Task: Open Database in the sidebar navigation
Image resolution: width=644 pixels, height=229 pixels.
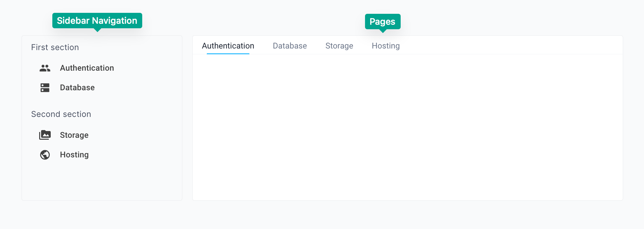Action: coord(77,88)
